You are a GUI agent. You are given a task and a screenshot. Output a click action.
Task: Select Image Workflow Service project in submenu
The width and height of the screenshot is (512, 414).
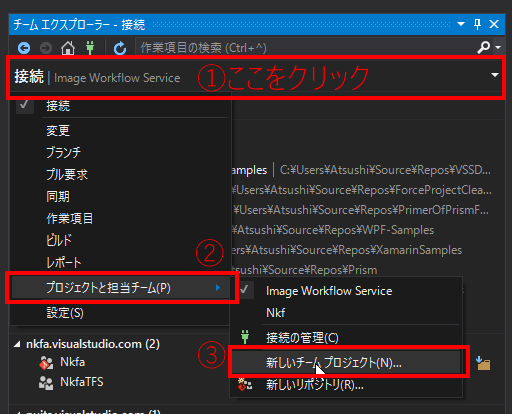point(346,291)
